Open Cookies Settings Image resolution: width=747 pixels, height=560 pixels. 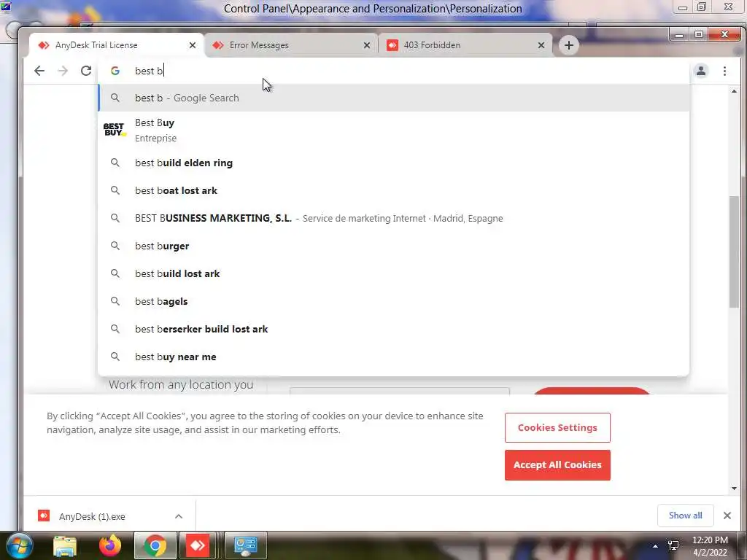[x=557, y=427]
